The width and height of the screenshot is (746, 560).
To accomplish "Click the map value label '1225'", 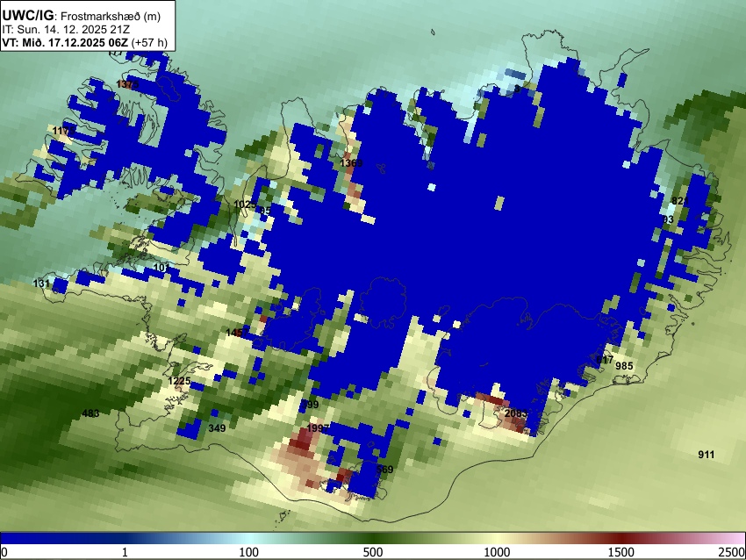I will point(179,381).
